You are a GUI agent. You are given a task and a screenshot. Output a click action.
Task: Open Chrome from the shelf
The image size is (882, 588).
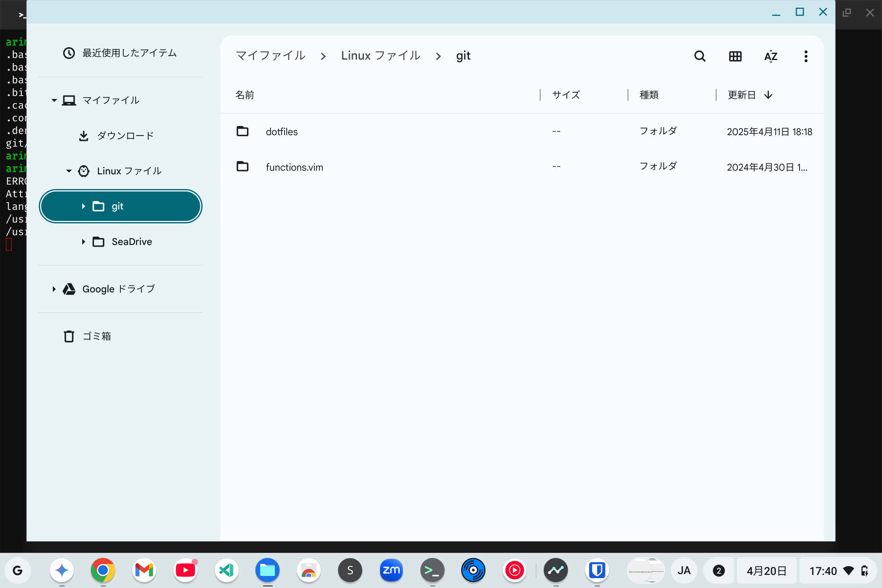click(103, 570)
